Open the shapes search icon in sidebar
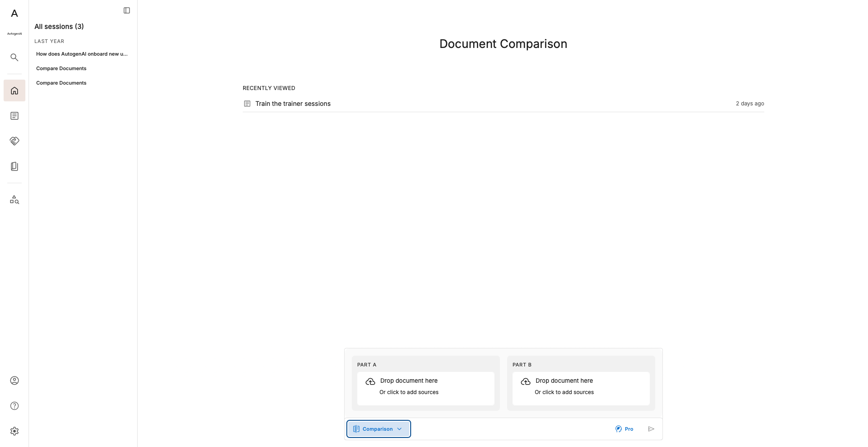This screenshot has width=868, height=447. pos(14,200)
